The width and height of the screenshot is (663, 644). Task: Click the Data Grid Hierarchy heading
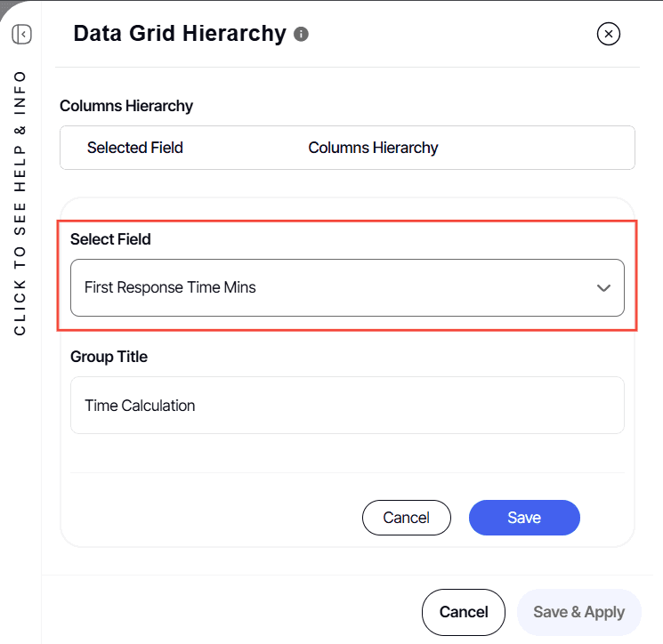pyautogui.click(x=180, y=34)
